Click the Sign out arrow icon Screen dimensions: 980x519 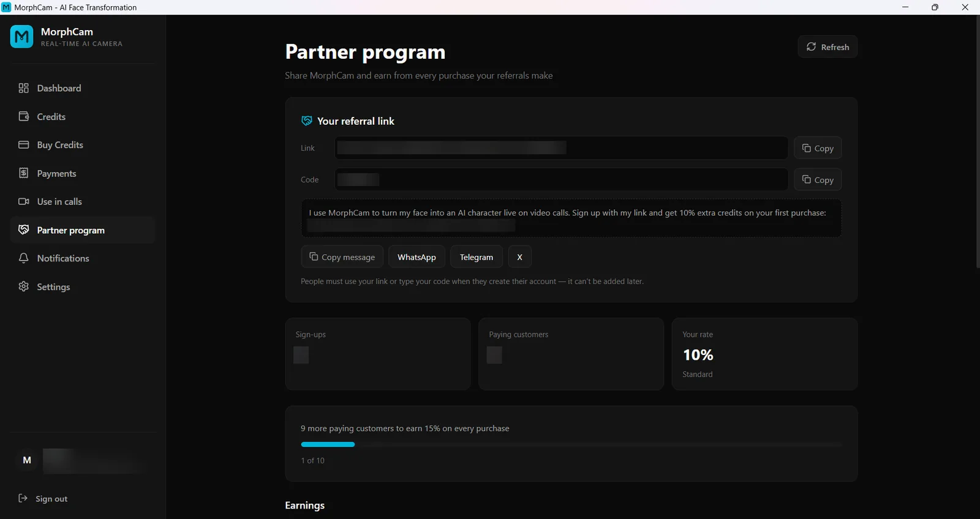click(23, 498)
